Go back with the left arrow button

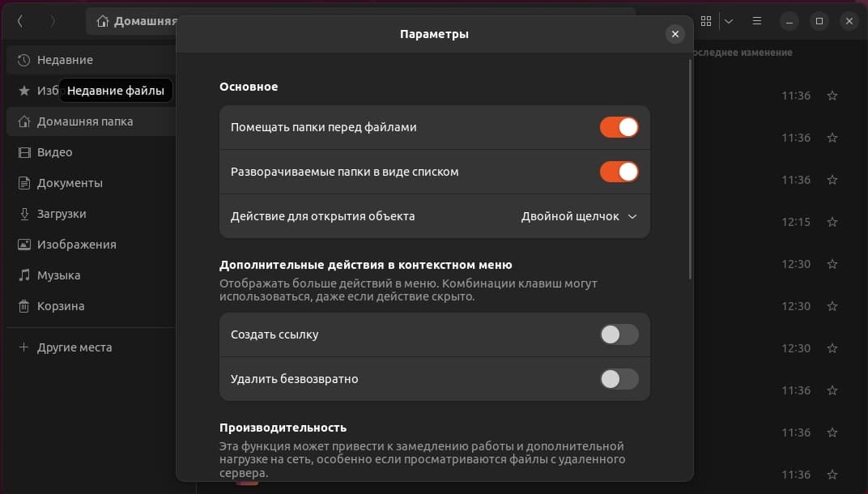(20, 21)
